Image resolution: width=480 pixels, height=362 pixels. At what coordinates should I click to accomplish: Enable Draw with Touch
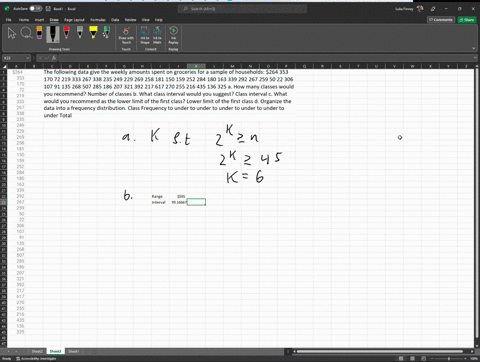click(126, 35)
